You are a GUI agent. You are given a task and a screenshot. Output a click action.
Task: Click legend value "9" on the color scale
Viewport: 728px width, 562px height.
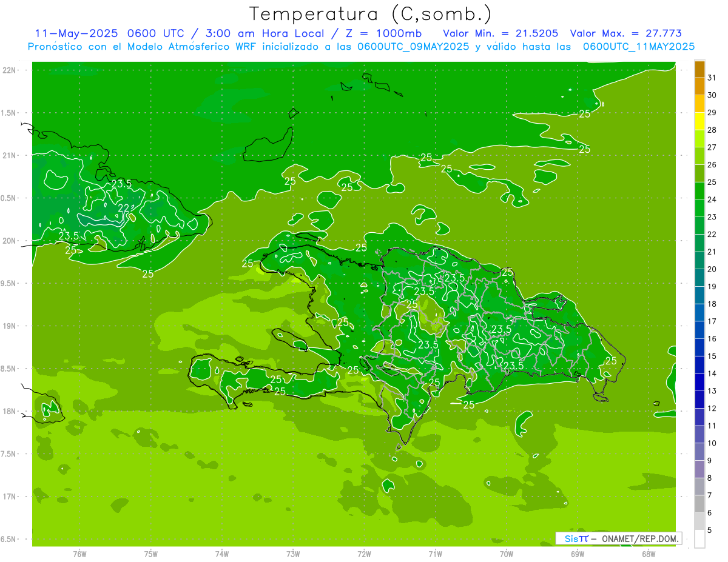[x=710, y=461]
